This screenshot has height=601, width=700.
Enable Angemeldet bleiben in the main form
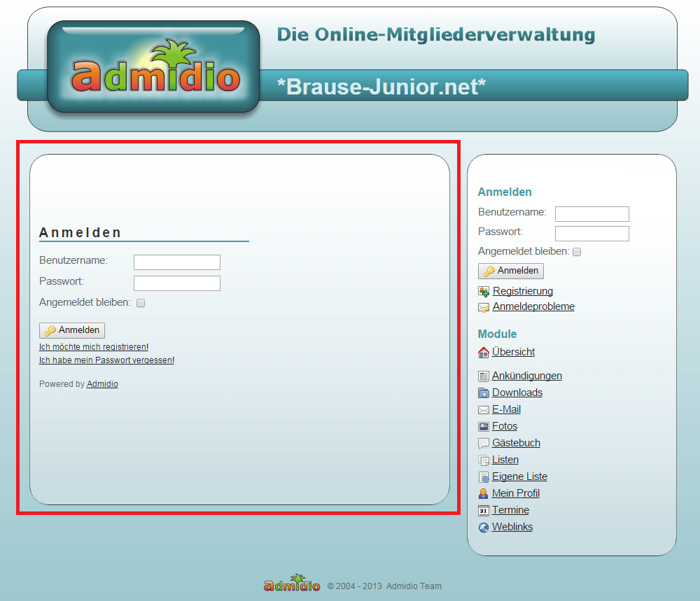click(141, 303)
